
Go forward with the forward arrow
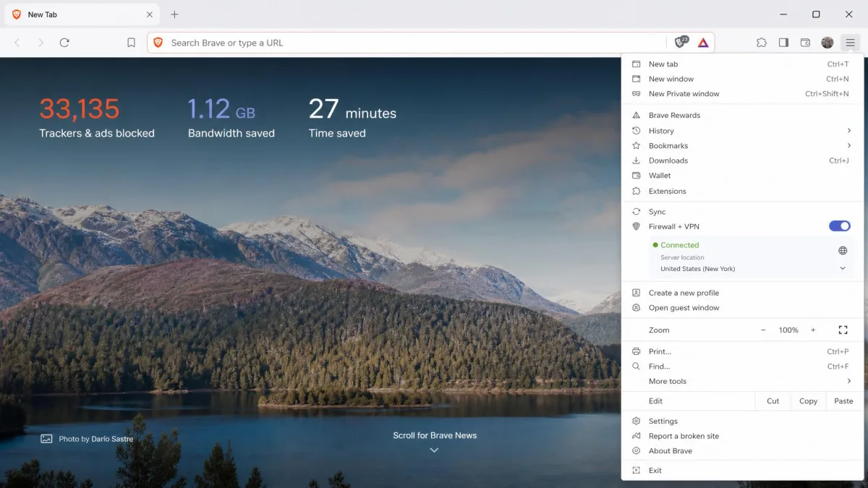click(x=41, y=43)
